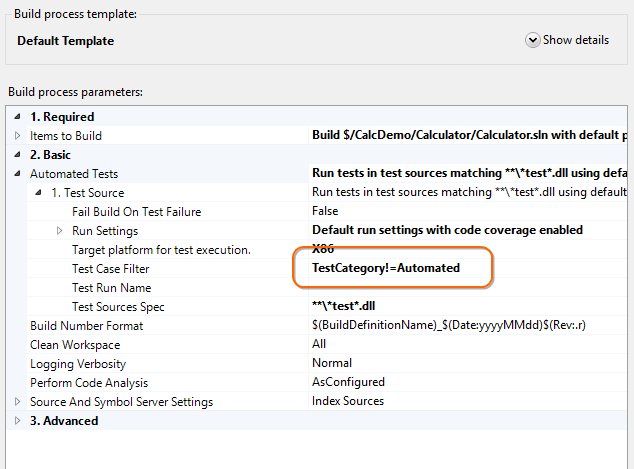This screenshot has width=634, height=469.
Task: Change the Logging Verbosity Normal value
Action: pos(332,364)
